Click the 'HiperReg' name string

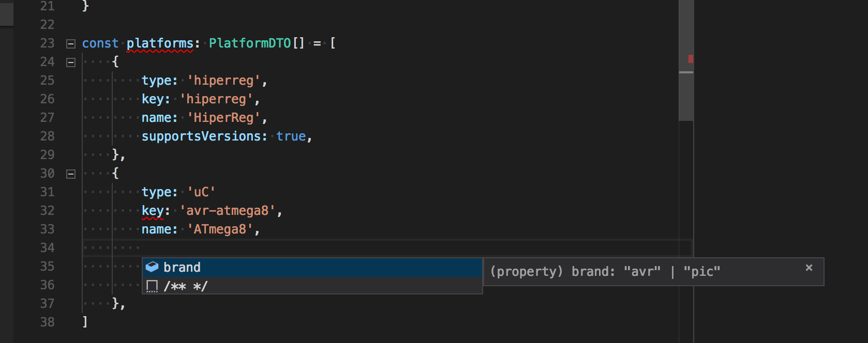tap(223, 118)
